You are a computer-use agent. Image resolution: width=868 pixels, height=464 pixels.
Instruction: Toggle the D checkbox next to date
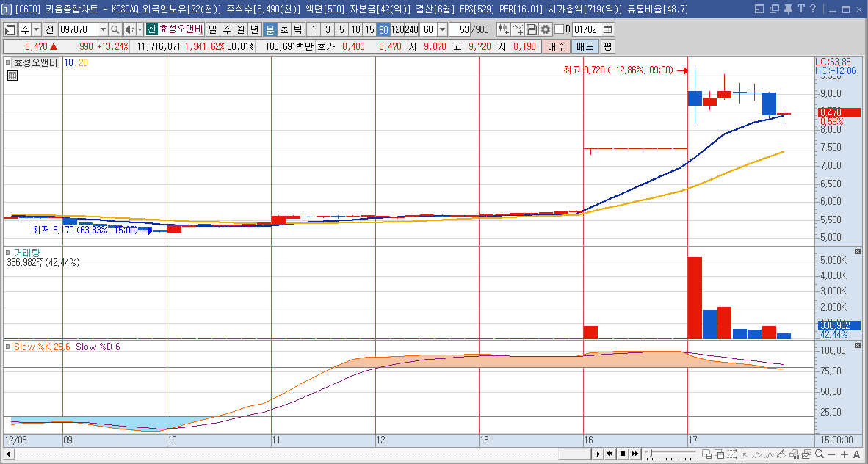(x=559, y=29)
